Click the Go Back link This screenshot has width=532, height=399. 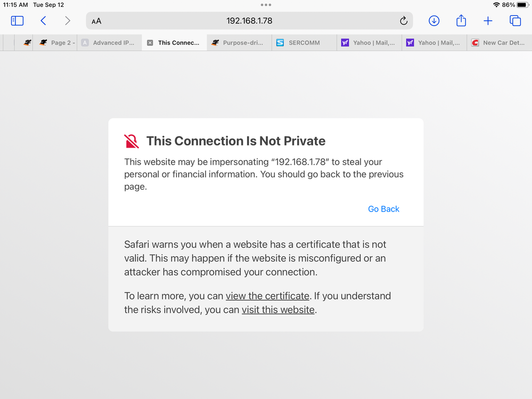tap(383, 209)
